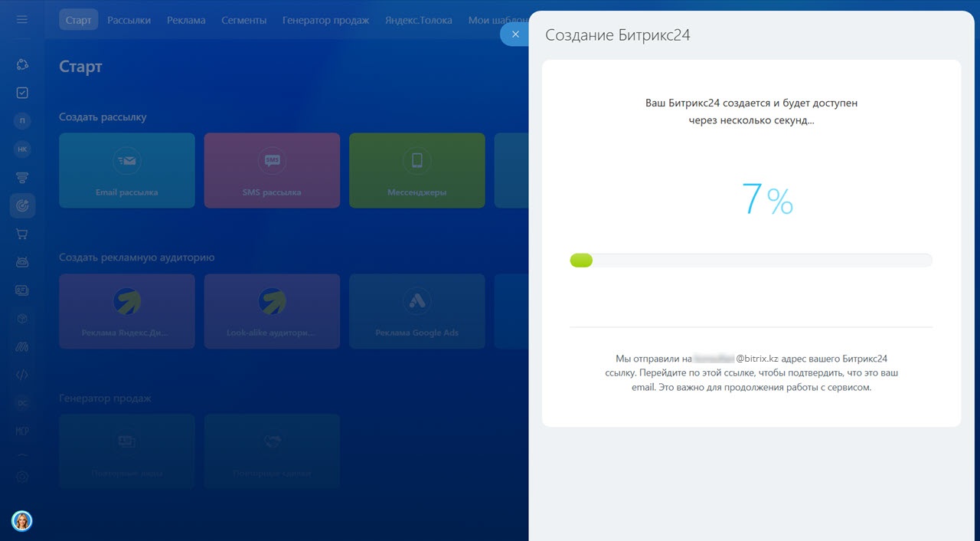
Task: Select the Email рассылка tile
Action: click(x=127, y=170)
